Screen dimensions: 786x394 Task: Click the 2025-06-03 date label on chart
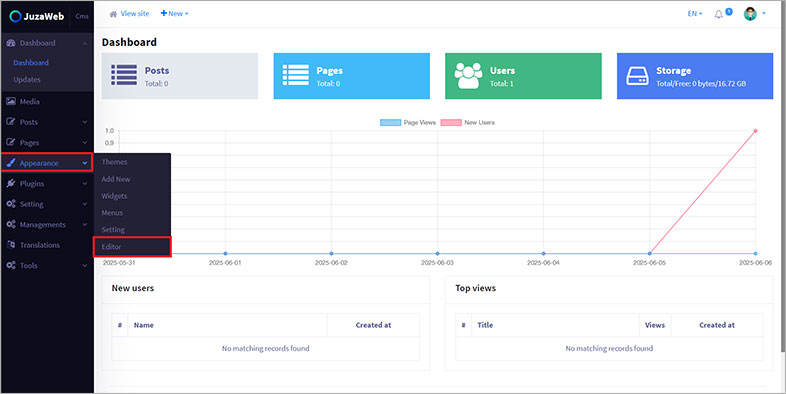(437, 263)
